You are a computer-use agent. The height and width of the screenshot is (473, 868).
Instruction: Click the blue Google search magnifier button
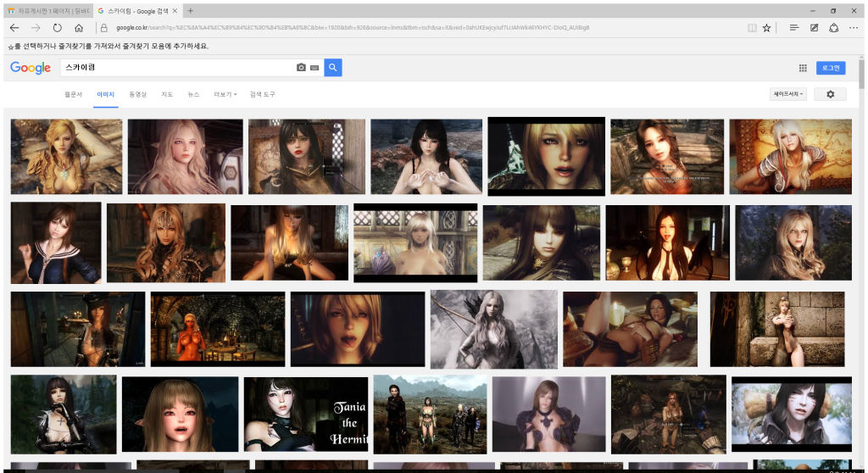pos(332,68)
